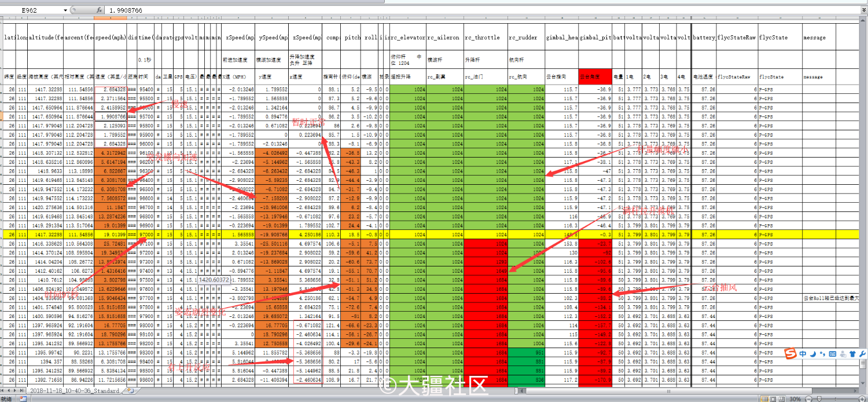Click the formula bar showing 1.9908766

click(483, 10)
